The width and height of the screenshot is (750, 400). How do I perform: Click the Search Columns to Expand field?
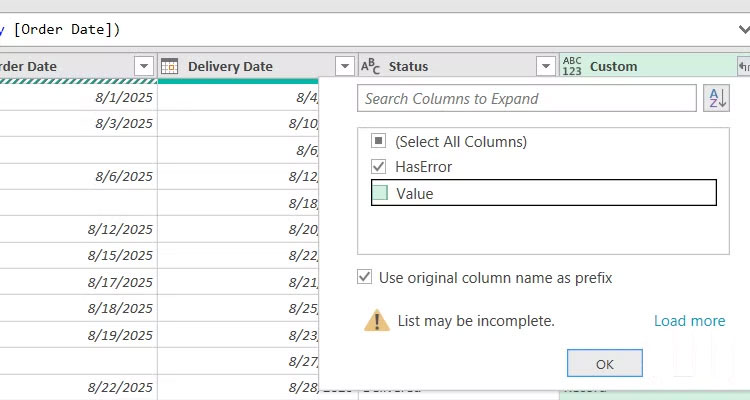point(527,98)
